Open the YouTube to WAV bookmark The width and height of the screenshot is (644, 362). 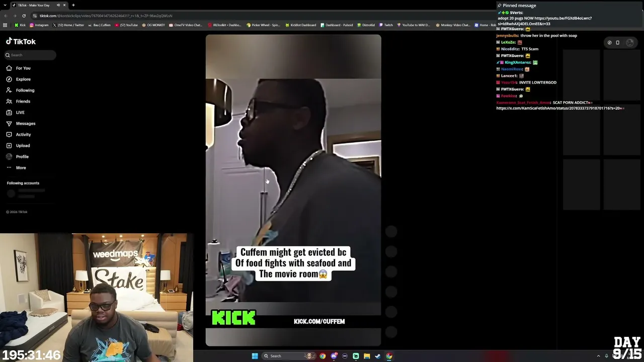(x=414, y=25)
